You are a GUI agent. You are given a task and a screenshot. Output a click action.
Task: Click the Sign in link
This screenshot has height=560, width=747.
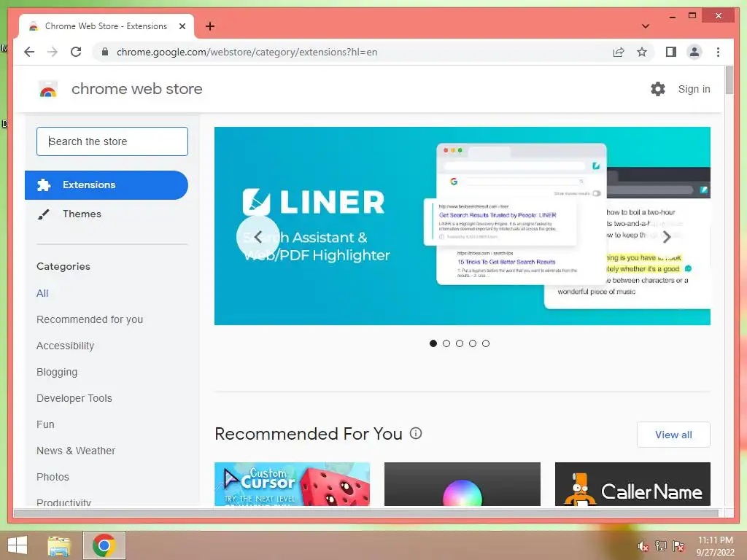(694, 89)
